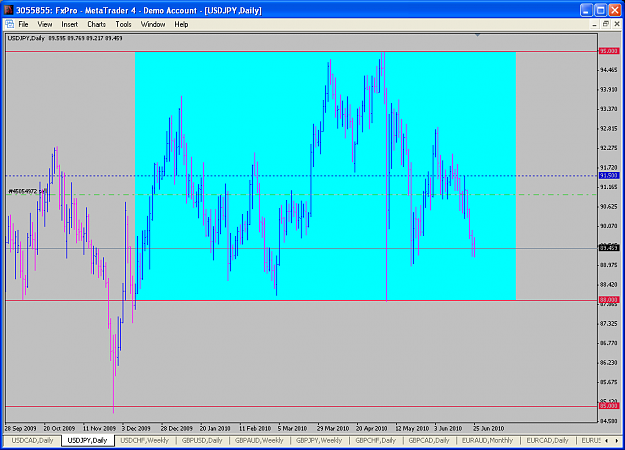The height and width of the screenshot is (450, 625).
Task: Open the File menu
Action: 23,24
